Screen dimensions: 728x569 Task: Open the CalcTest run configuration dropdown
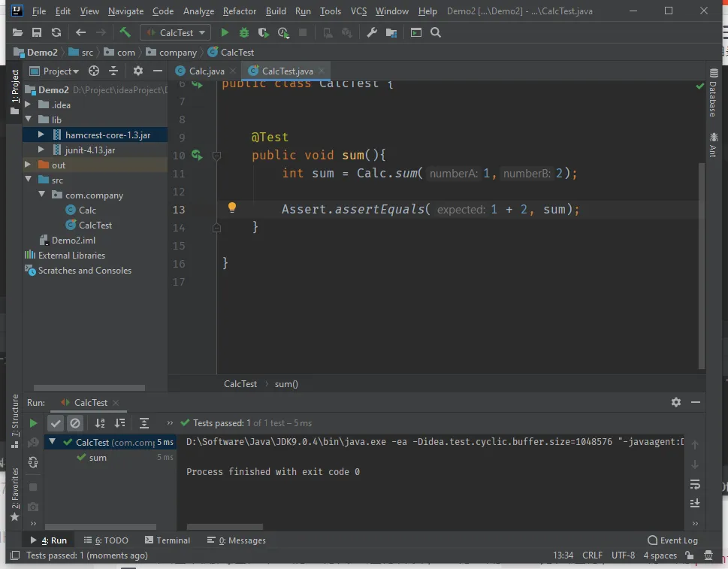point(175,32)
